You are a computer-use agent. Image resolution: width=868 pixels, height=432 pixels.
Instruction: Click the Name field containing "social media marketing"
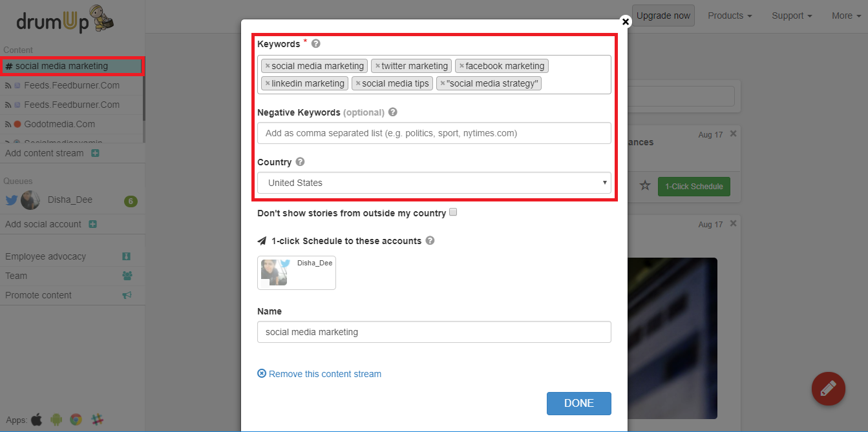[x=434, y=332]
